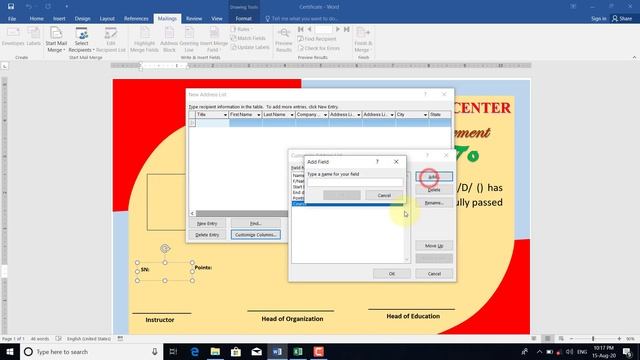This screenshot has width=640, height=360.
Task: Click the State column header
Action: point(440,115)
